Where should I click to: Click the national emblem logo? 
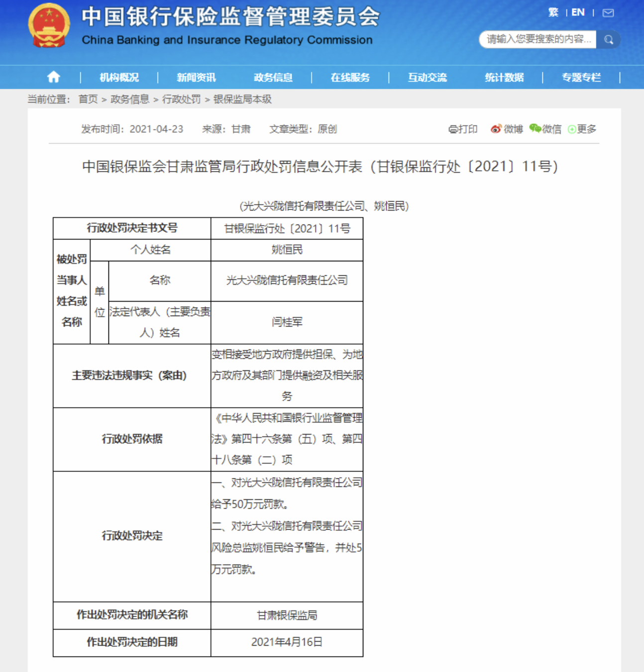point(49,25)
